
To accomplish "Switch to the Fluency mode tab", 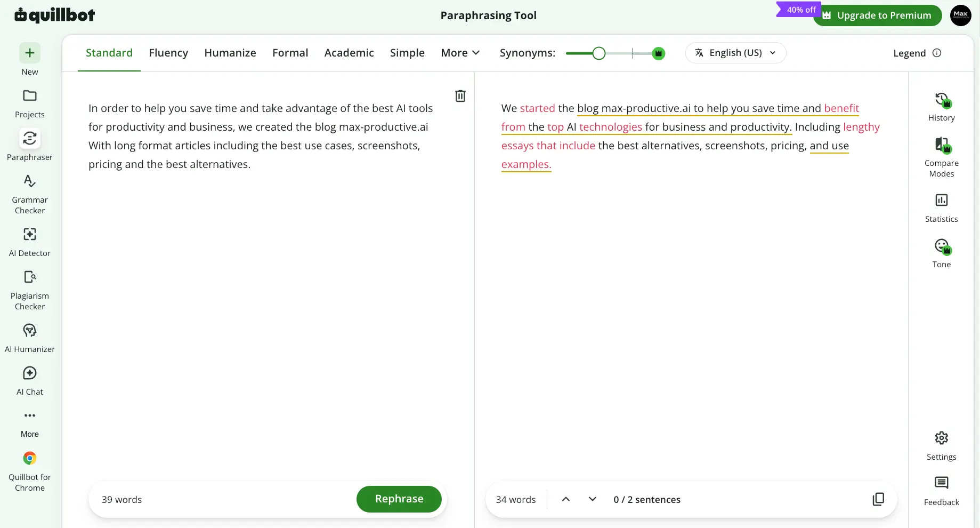I will coord(168,53).
